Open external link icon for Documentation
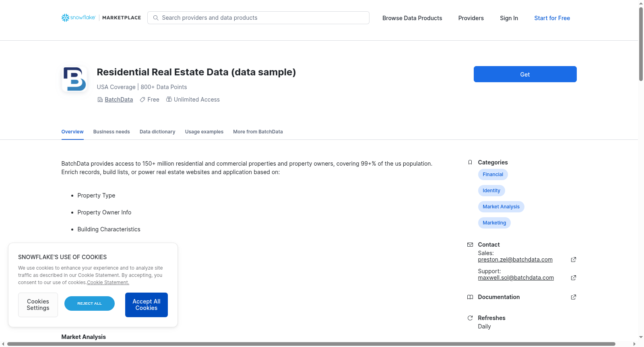This screenshot has width=644, height=347. coord(574,297)
